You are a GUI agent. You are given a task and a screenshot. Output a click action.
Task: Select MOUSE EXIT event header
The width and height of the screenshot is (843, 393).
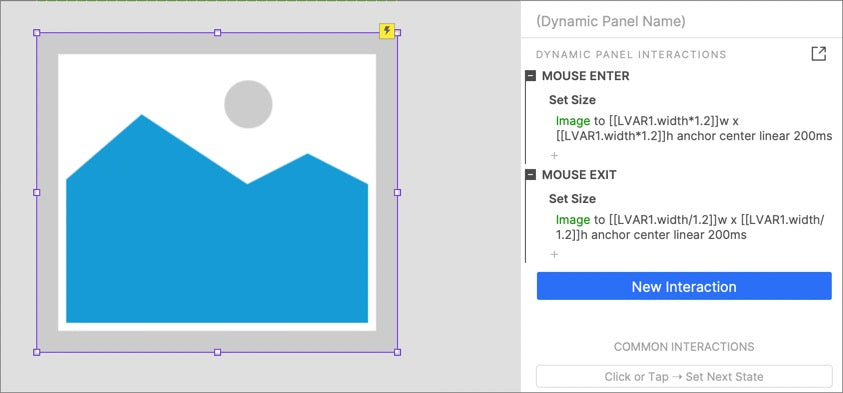579,175
